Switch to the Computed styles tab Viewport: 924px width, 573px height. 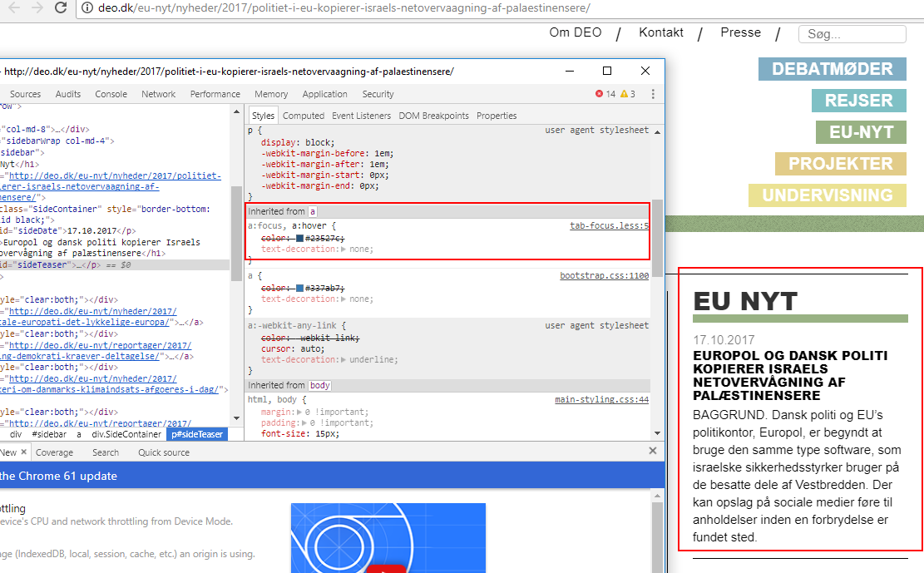pyautogui.click(x=304, y=116)
